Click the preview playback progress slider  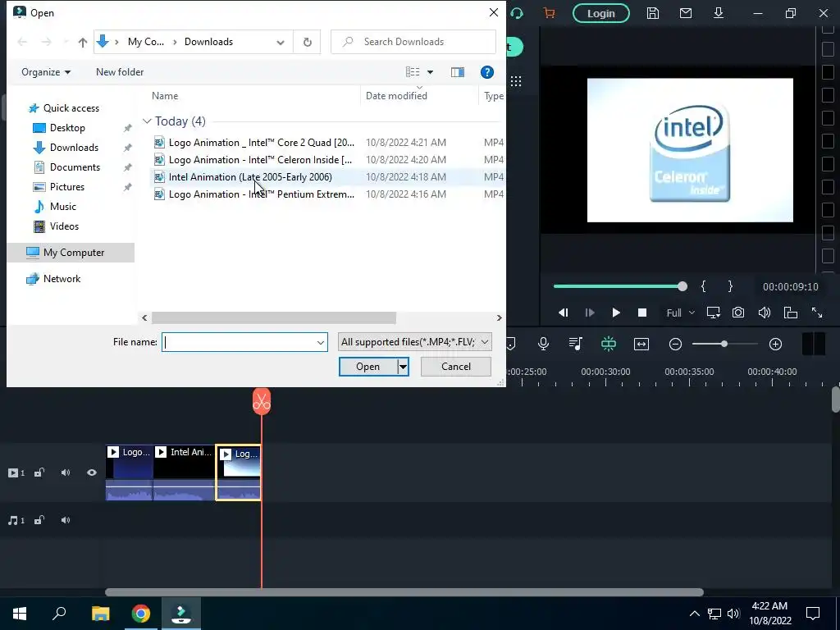coord(620,286)
